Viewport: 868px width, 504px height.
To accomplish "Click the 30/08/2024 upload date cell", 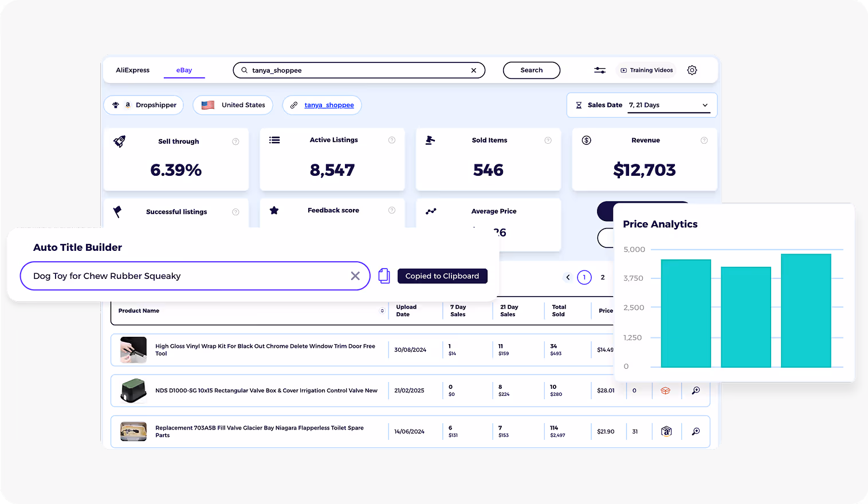I will [x=410, y=350].
